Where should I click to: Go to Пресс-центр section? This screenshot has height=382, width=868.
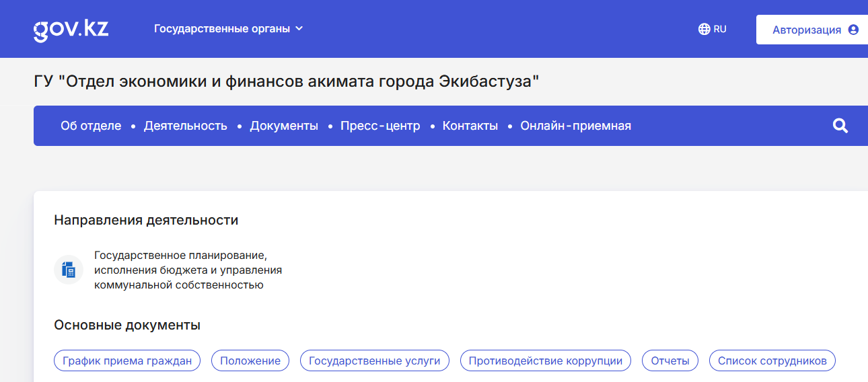coord(380,126)
